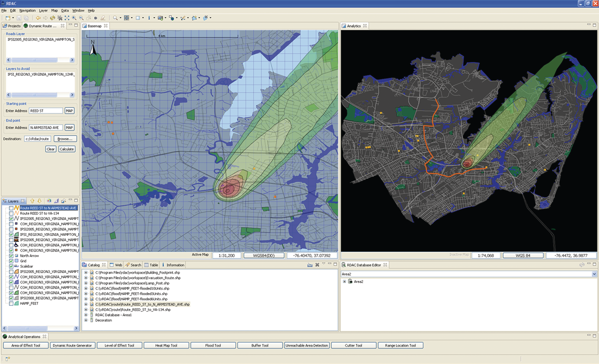Click the Starting point address field
The image size is (599, 364).
click(x=46, y=111)
